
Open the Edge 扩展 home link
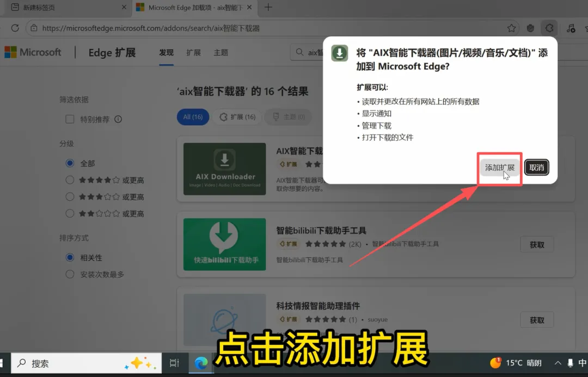click(x=112, y=52)
